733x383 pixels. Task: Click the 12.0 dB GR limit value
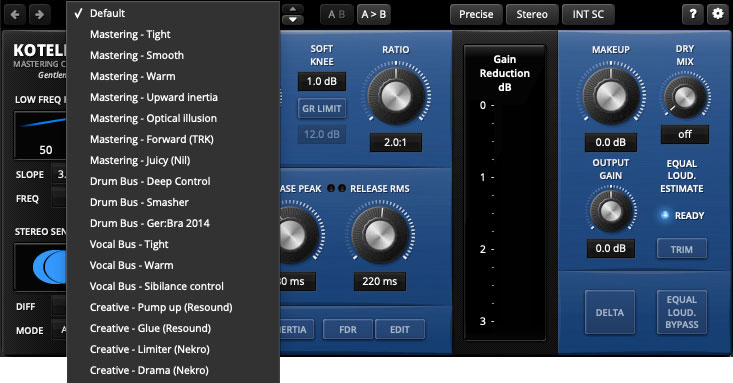click(322, 135)
